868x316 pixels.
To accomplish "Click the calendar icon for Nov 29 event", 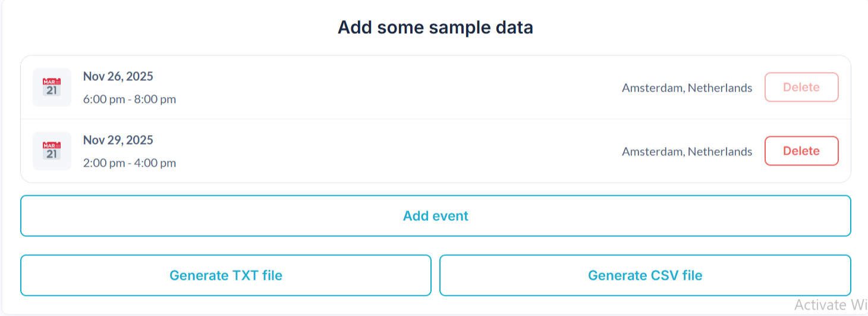I will (x=52, y=151).
